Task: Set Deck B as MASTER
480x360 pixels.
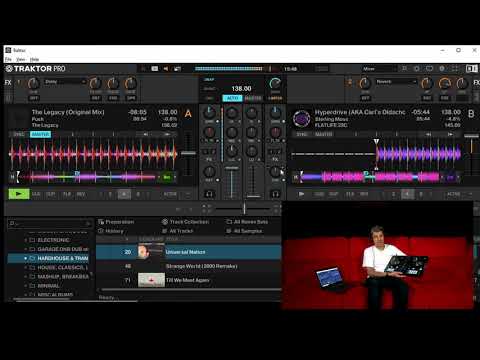Action: pos(323,134)
